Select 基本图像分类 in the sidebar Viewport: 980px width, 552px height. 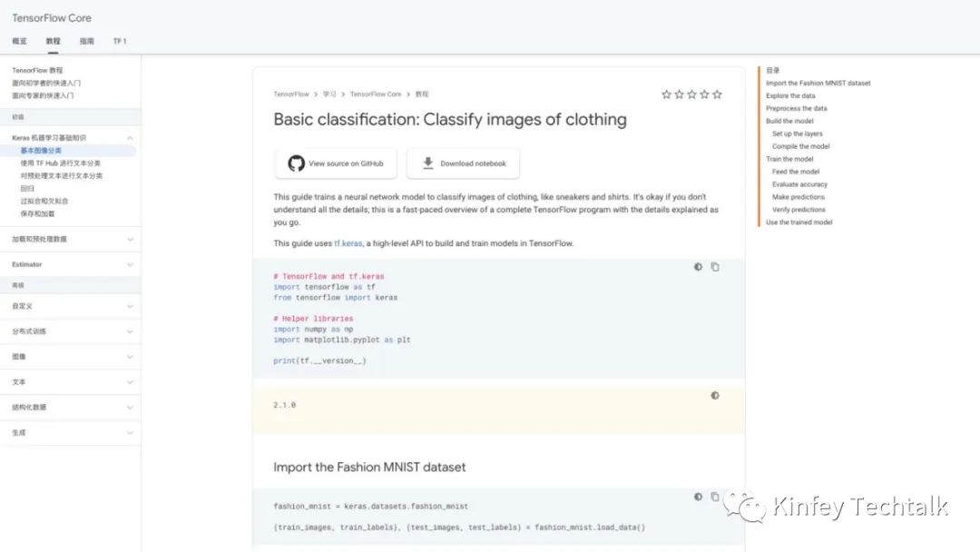click(41, 151)
